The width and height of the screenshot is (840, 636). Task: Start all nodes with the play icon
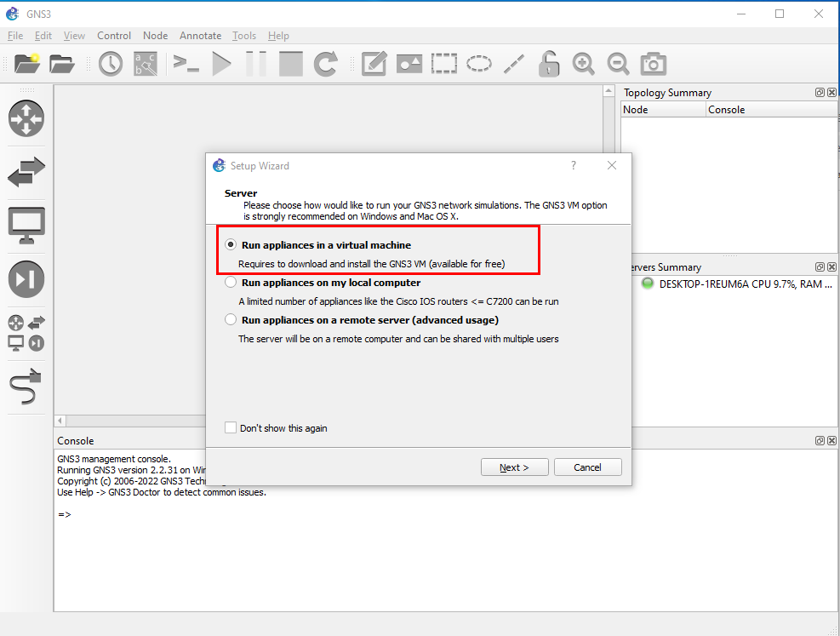221,64
